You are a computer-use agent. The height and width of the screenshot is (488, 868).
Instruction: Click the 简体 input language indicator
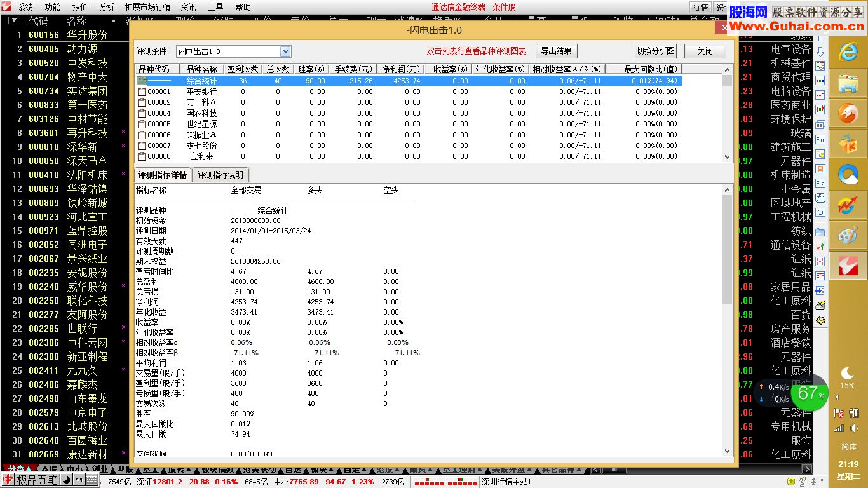point(848,447)
